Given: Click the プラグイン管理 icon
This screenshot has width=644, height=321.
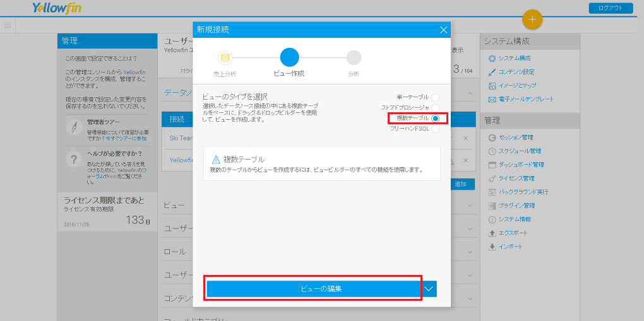Looking at the screenshot, I should point(492,206).
